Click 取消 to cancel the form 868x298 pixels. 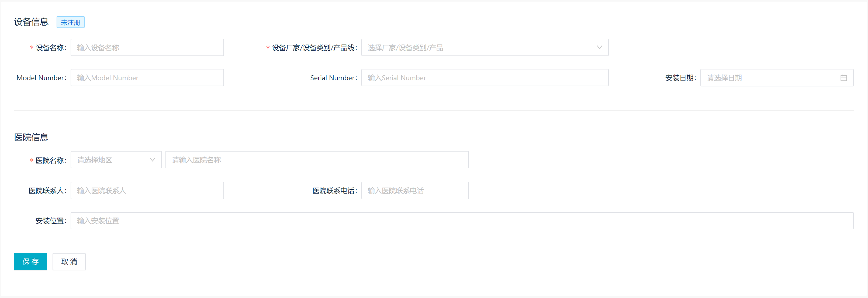tap(69, 262)
